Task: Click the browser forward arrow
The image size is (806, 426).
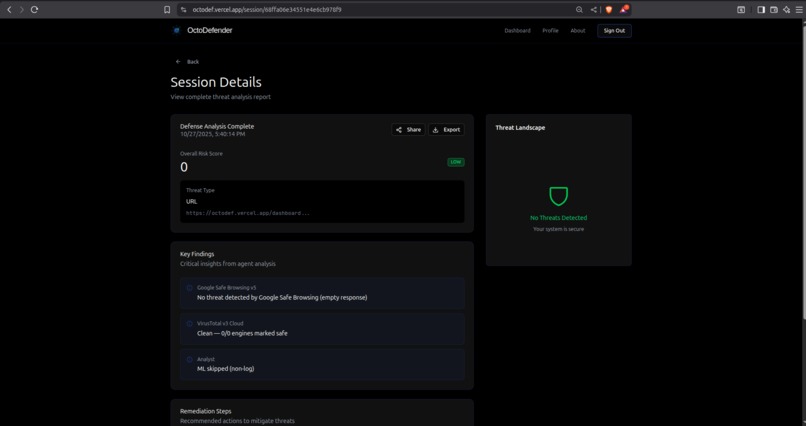Action: click(22, 9)
